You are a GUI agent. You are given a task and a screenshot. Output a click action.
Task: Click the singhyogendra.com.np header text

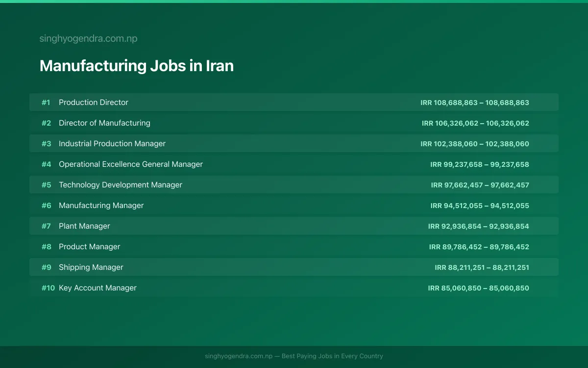(x=88, y=39)
